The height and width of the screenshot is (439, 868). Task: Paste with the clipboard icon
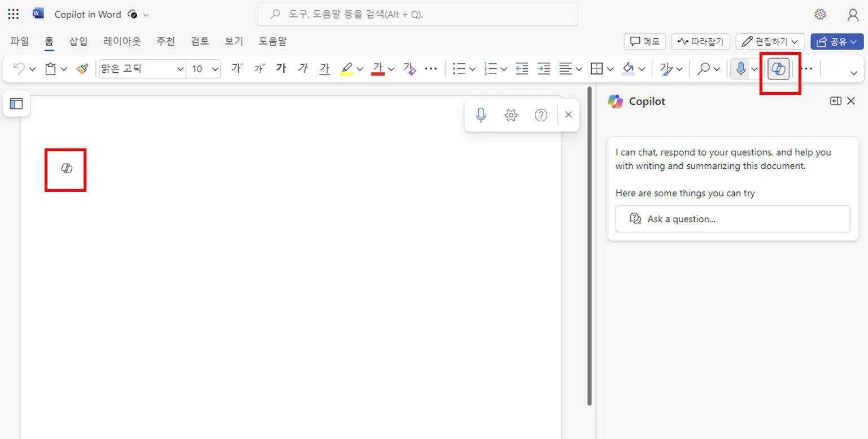point(50,69)
